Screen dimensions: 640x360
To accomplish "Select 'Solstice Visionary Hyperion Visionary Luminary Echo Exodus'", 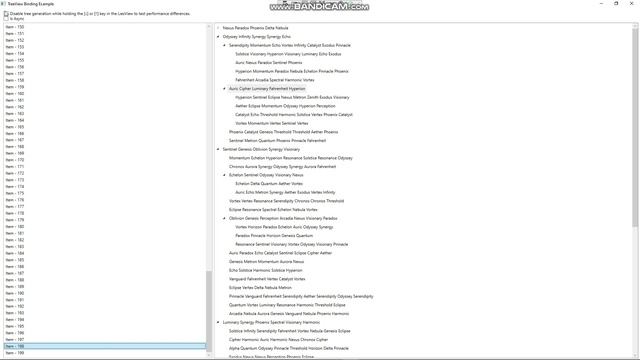I will pyautogui.click(x=288, y=54).
